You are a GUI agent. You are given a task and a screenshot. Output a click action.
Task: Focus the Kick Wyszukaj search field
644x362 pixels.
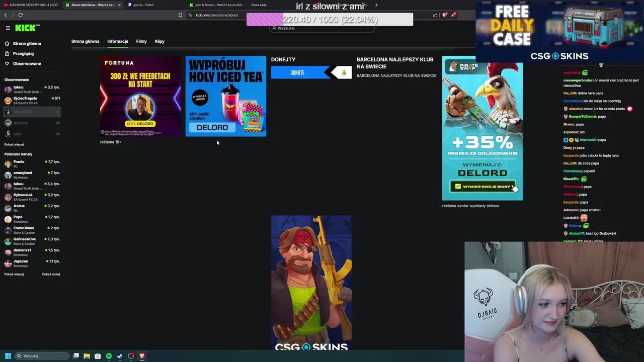[322, 28]
